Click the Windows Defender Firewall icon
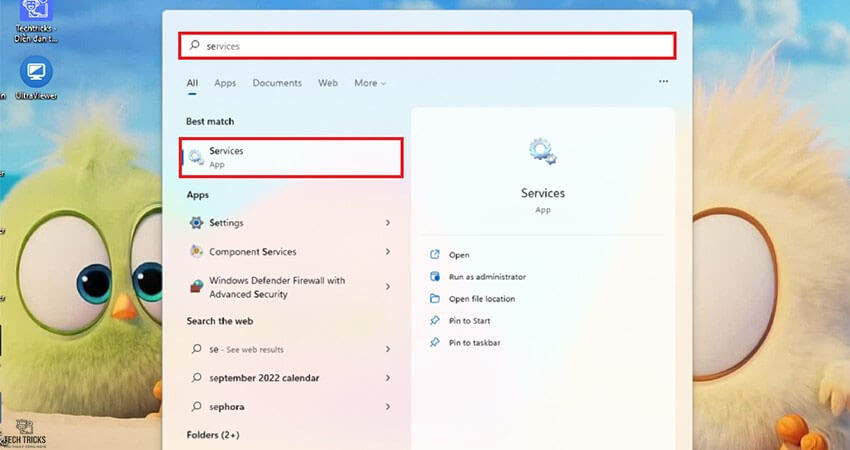 [196, 286]
